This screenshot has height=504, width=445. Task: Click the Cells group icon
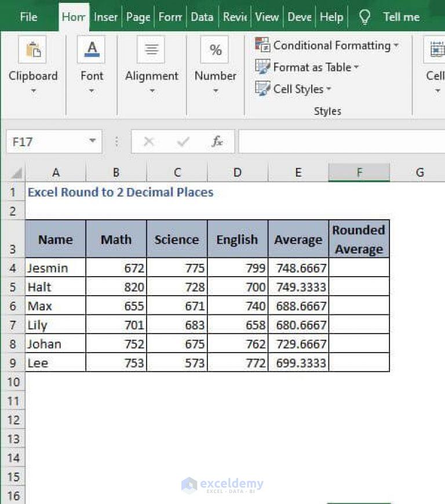[x=437, y=49]
